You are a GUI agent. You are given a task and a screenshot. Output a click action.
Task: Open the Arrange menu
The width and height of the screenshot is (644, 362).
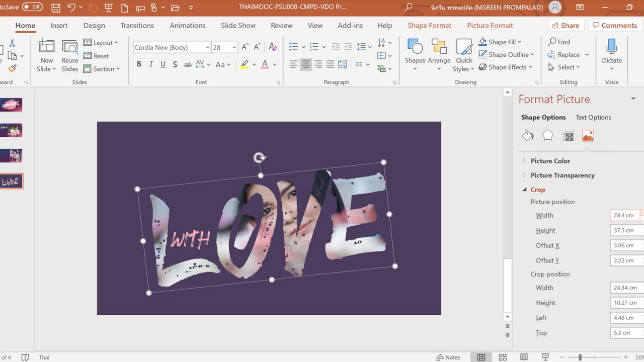pyautogui.click(x=439, y=55)
